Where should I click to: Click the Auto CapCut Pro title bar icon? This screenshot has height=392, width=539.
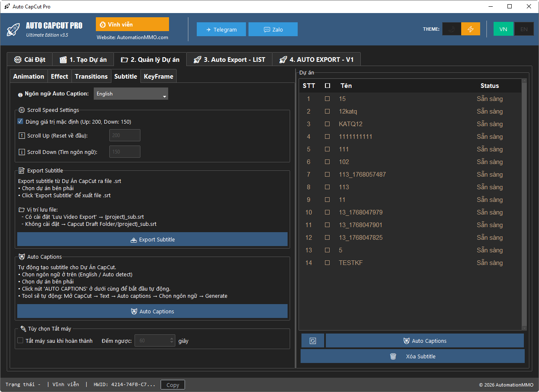point(7,6)
